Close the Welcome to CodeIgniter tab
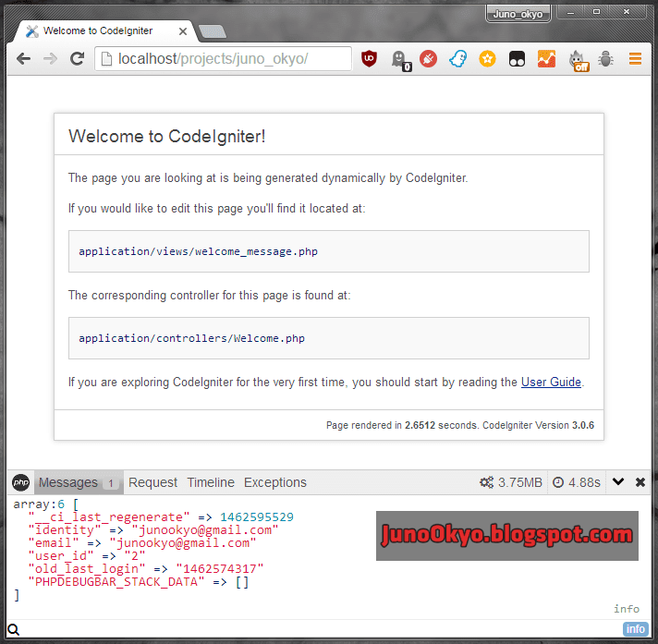 pos(183,31)
